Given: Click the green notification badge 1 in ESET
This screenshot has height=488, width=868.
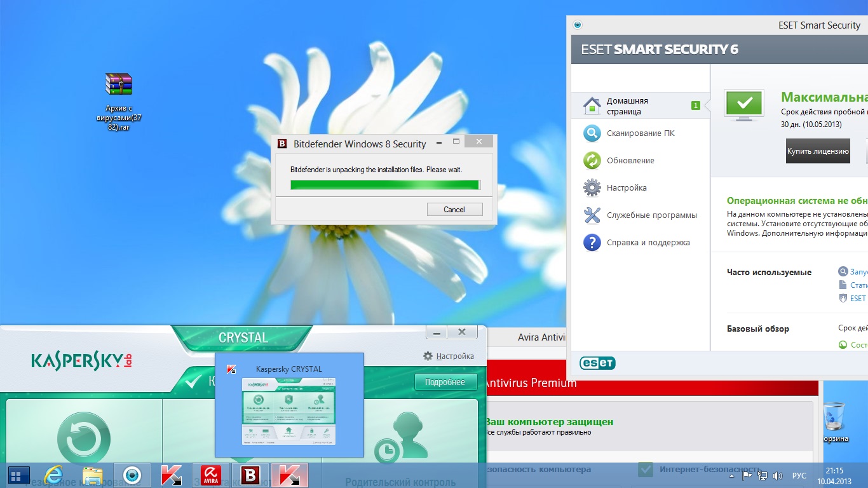Looking at the screenshot, I should coord(695,105).
